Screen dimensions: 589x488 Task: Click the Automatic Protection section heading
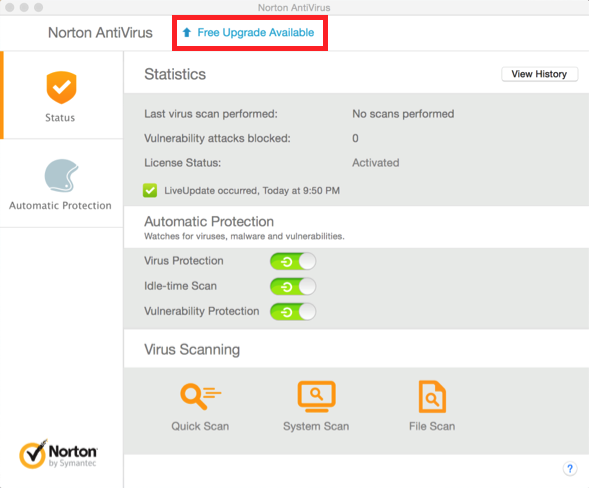209,221
